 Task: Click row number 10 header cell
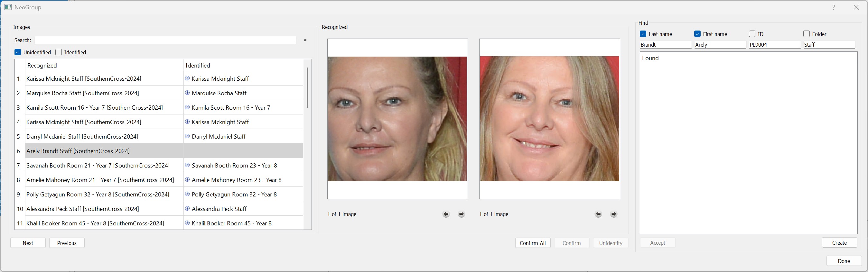[20, 209]
